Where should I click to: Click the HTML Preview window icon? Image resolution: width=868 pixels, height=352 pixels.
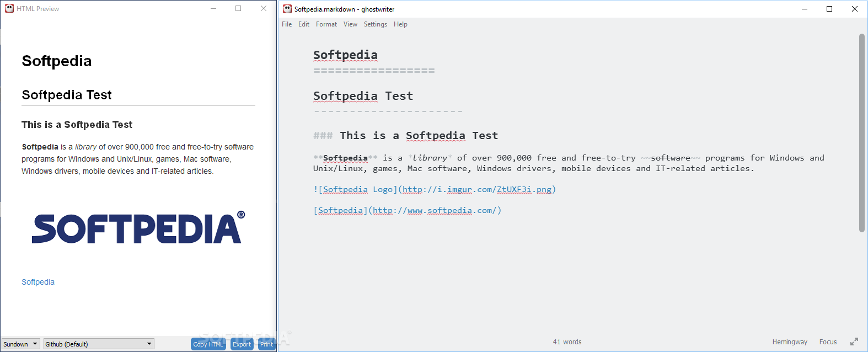[9, 8]
